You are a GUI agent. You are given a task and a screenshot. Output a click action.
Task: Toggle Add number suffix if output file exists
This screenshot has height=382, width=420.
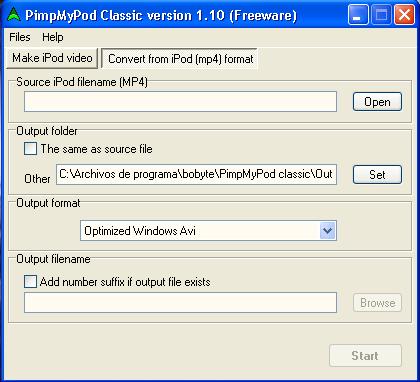(30, 282)
